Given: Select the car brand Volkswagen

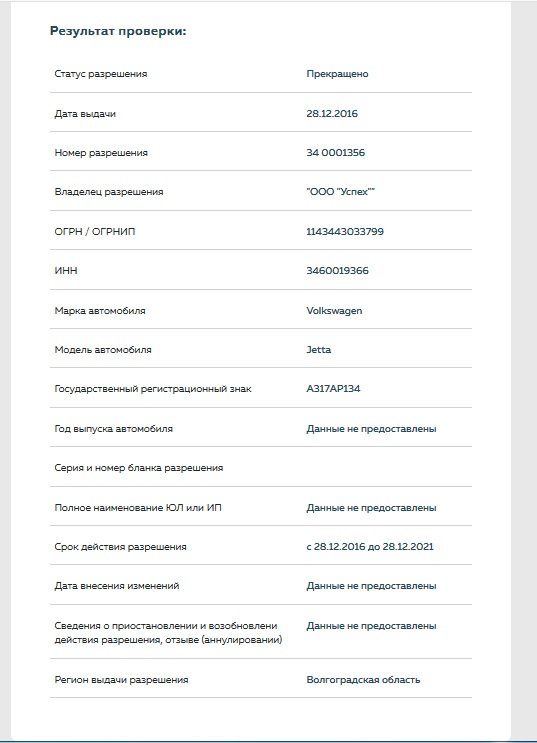Looking at the screenshot, I should 334,311.
